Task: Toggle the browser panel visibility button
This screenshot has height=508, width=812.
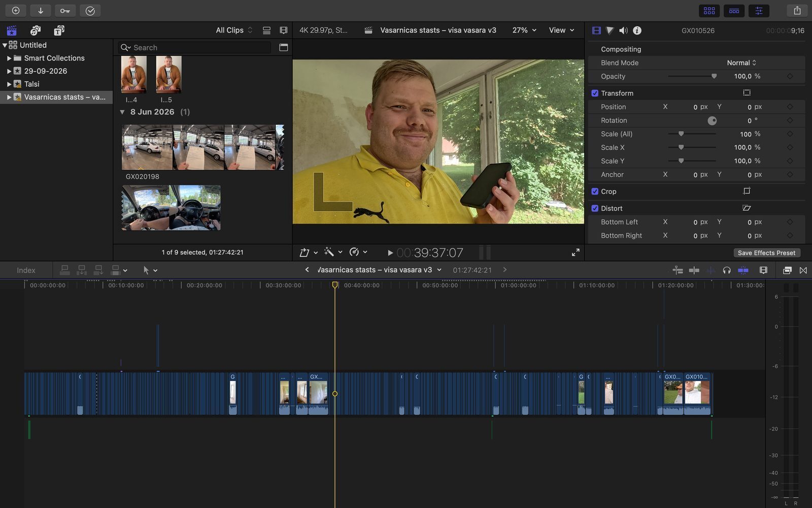Action: (709, 11)
